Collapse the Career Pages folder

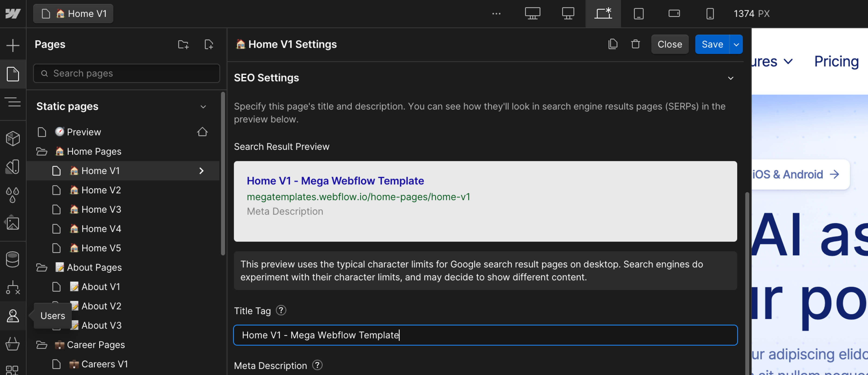42,345
